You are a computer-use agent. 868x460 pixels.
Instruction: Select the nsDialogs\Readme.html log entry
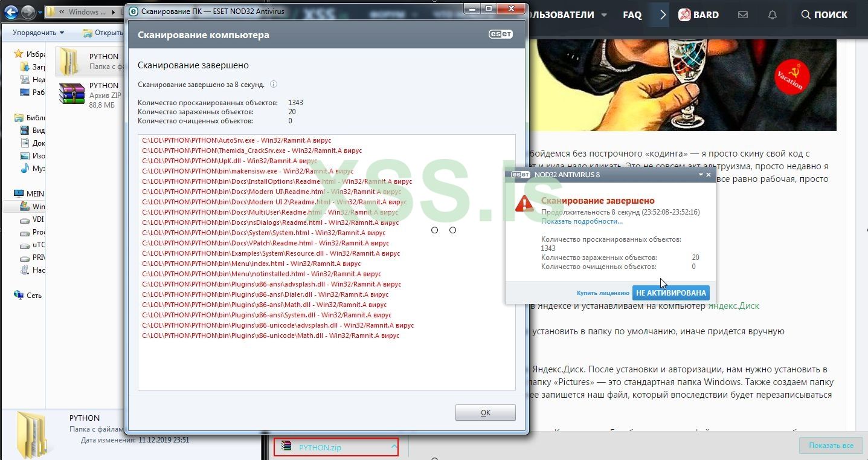[271, 222]
